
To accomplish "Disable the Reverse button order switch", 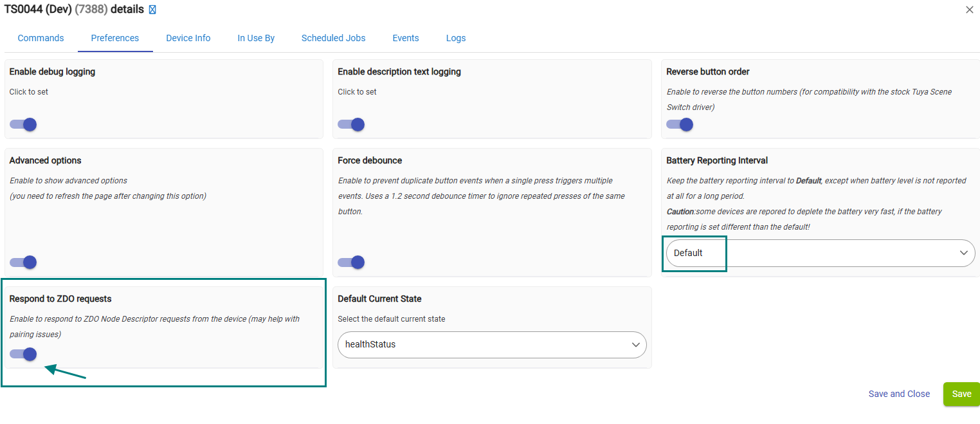I will coord(680,124).
